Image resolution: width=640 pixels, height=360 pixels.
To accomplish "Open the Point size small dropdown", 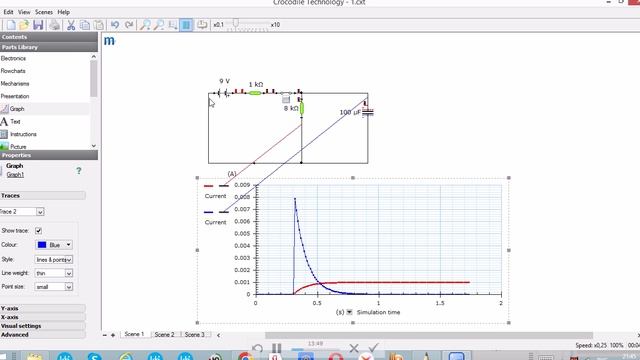I will (69, 287).
